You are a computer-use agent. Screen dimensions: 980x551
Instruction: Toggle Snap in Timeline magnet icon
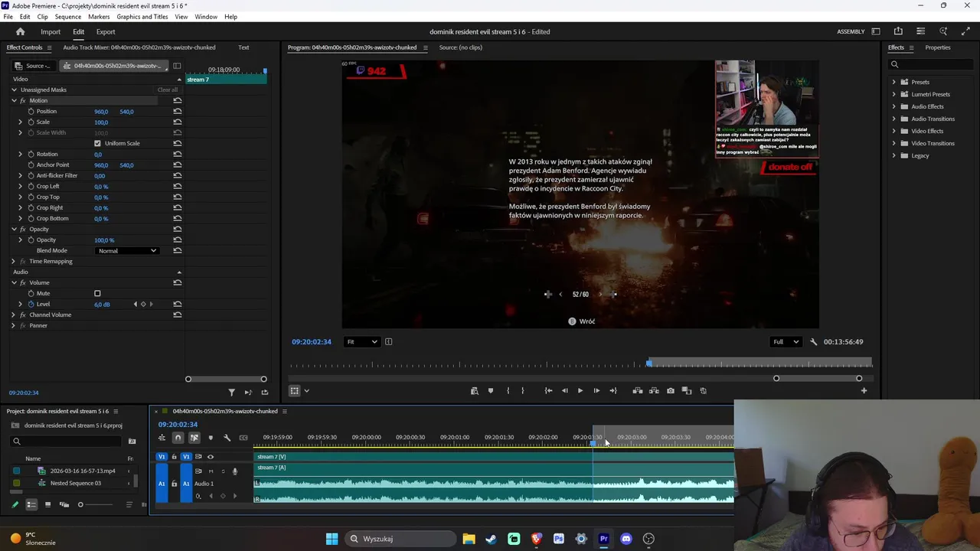pos(178,438)
